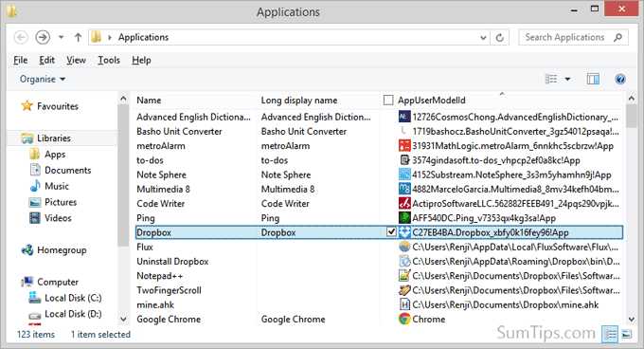Sort by AppUserModelId column header
The width and height of the screenshot is (644, 349).
(x=431, y=101)
